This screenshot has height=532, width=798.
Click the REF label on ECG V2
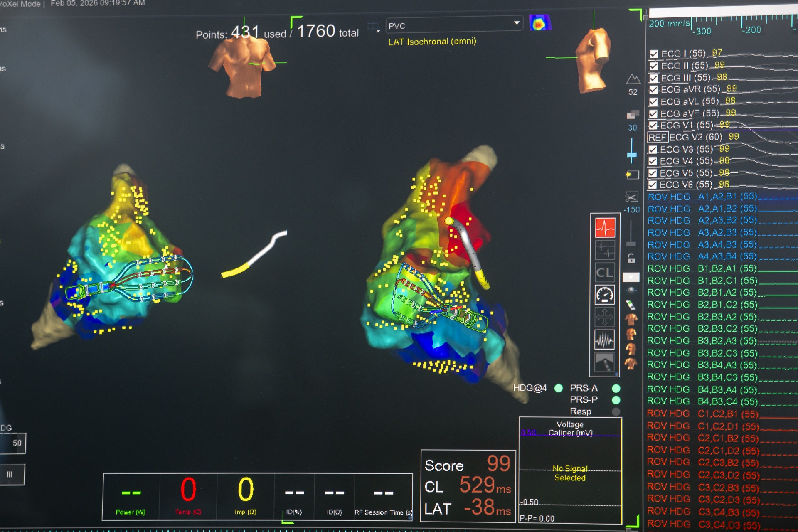coord(658,138)
